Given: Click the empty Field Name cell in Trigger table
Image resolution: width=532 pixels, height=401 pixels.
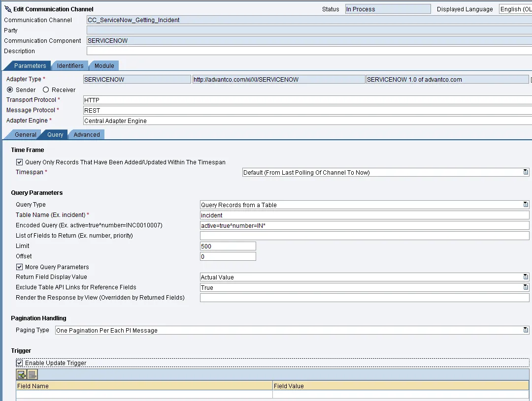Looking at the screenshot, I should pyautogui.click(x=144, y=394).
